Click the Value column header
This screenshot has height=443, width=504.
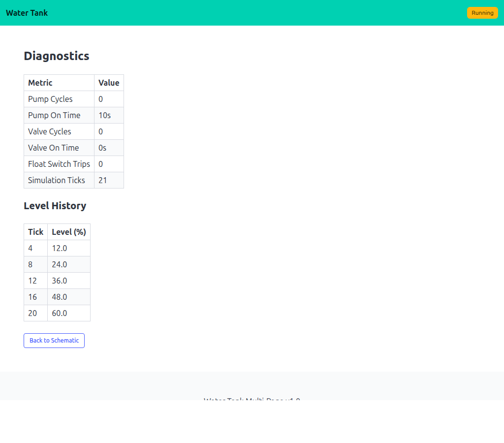point(109,83)
